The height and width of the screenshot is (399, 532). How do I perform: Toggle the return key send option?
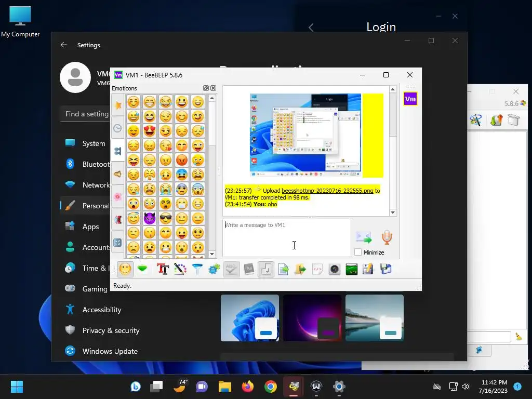click(265, 270)
